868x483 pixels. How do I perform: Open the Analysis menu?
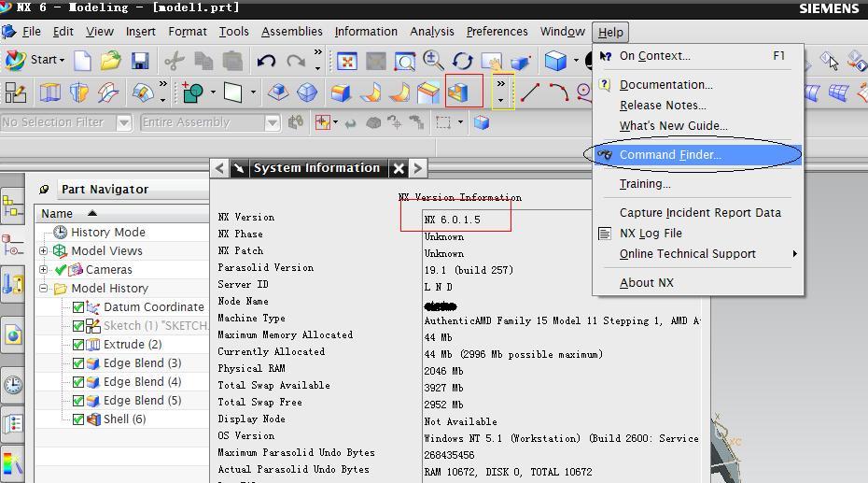coord(432,32)
